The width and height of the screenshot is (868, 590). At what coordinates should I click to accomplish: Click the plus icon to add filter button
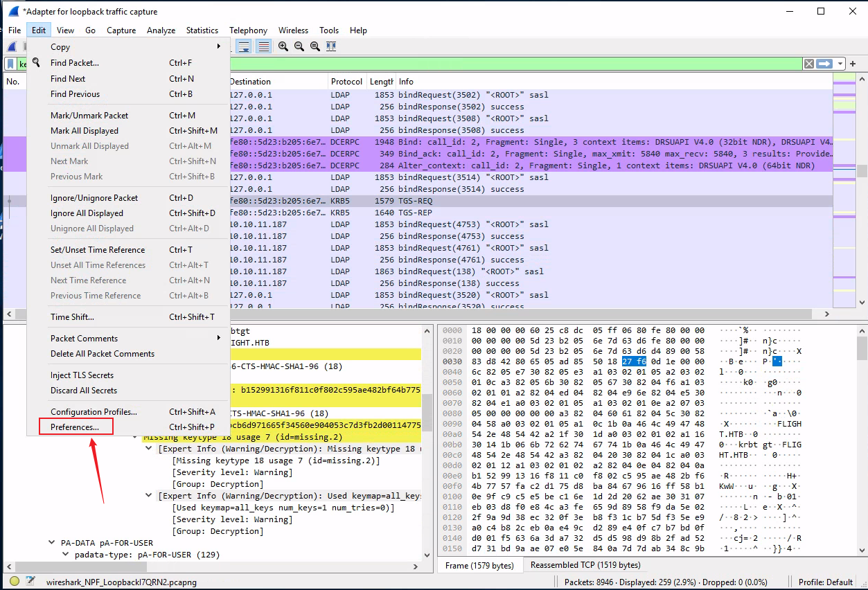point(853,64)
